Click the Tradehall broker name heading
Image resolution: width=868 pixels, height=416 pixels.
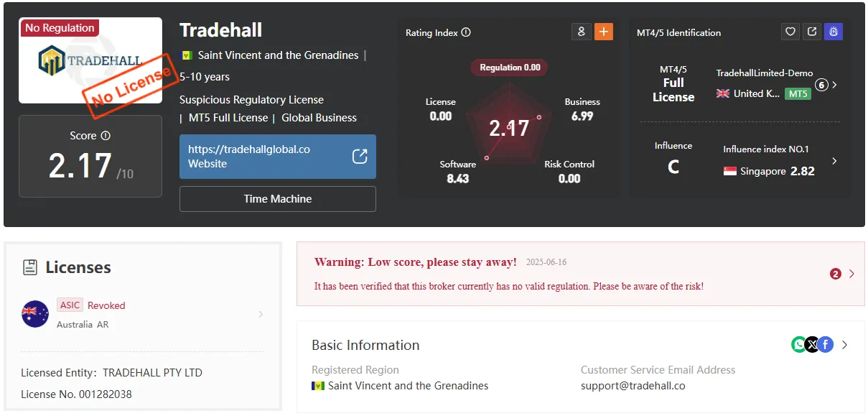point(221,30)
